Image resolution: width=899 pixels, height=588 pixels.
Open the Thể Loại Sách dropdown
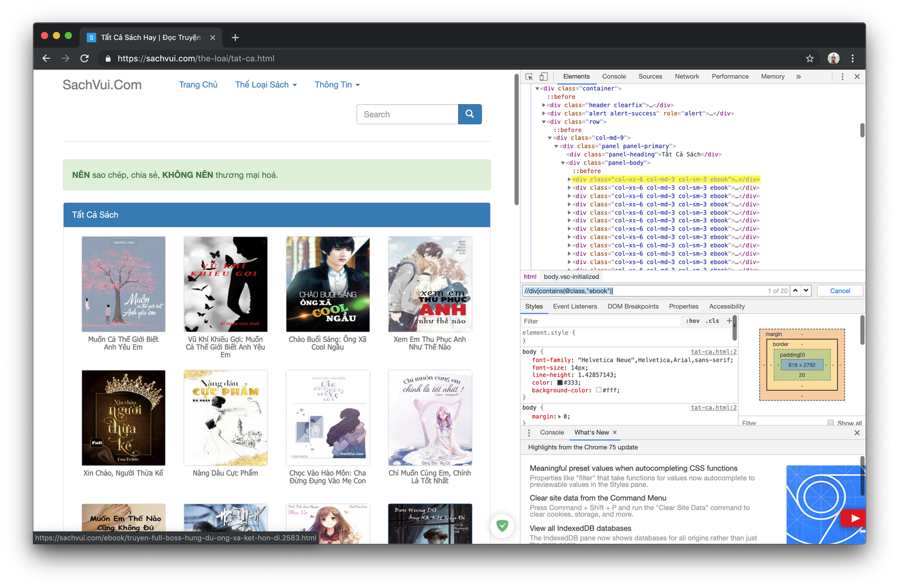click(x=266, y=84)
